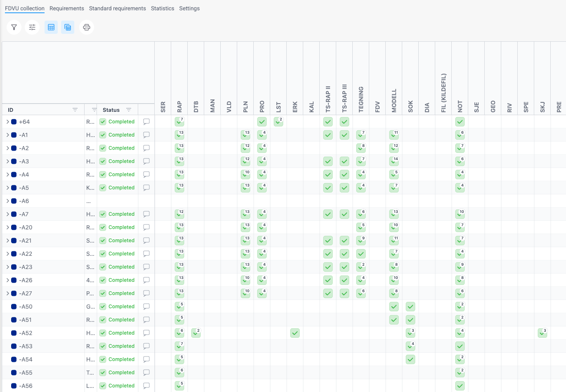566x392 pixels.
Task: Click the TS-RAP II column header
Action: coord(328,99)
